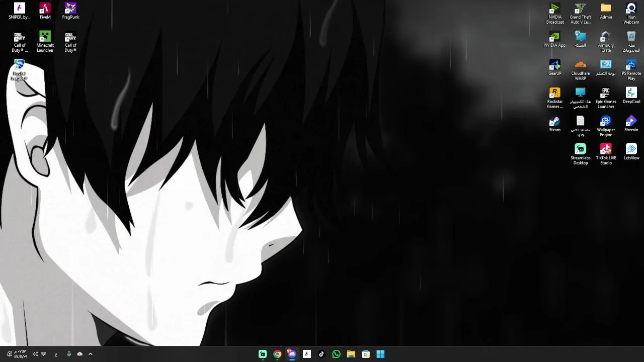Open Epic Games Launcher shortcut

coord(606,98)
